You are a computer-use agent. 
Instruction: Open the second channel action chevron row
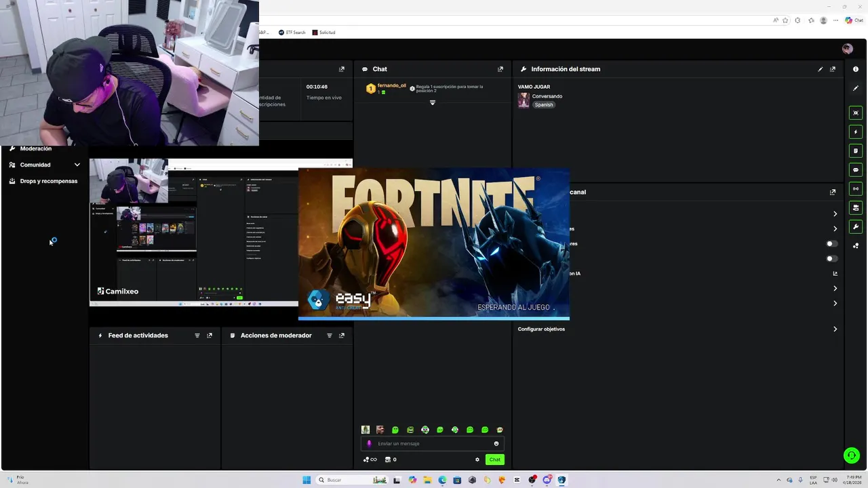pyautogui.click(x=835, y=229)
